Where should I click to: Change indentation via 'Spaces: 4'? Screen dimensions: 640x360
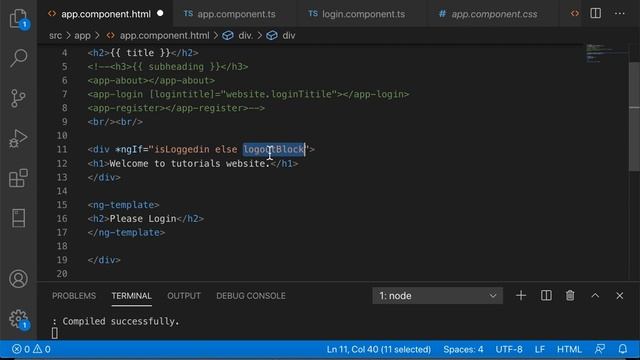pos(463,349)
